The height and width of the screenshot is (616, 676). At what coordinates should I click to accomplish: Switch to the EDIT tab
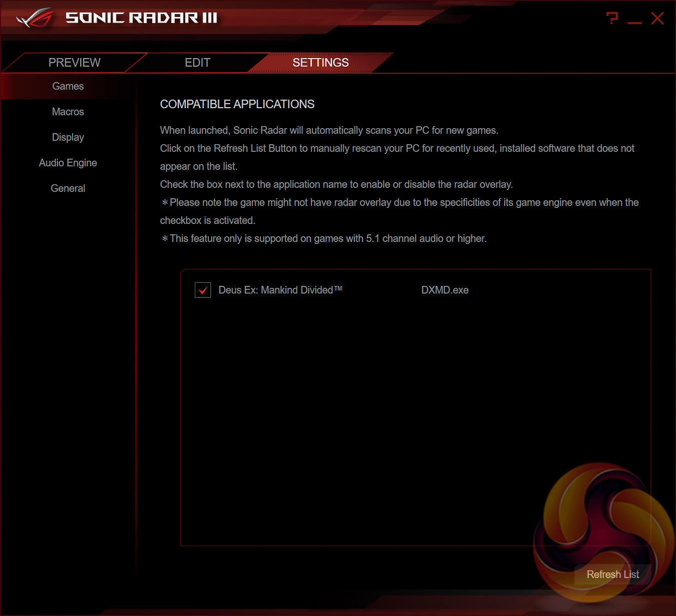coord(197,63)
